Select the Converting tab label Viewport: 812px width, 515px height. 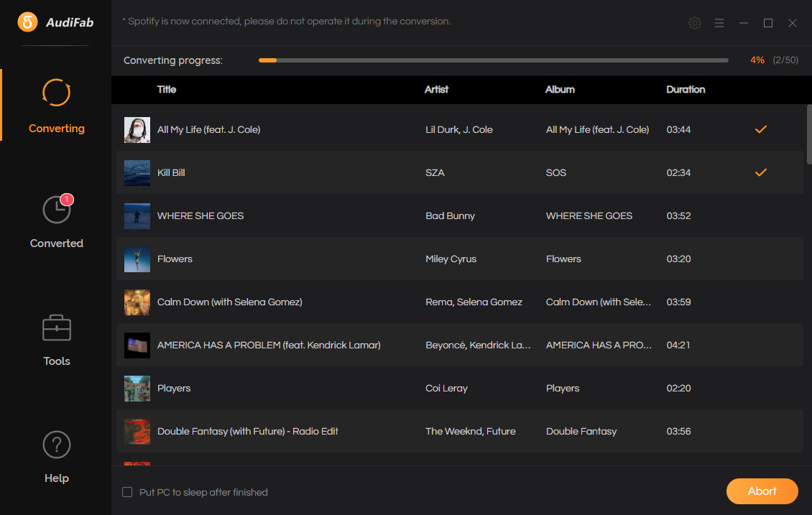point(57,129)
